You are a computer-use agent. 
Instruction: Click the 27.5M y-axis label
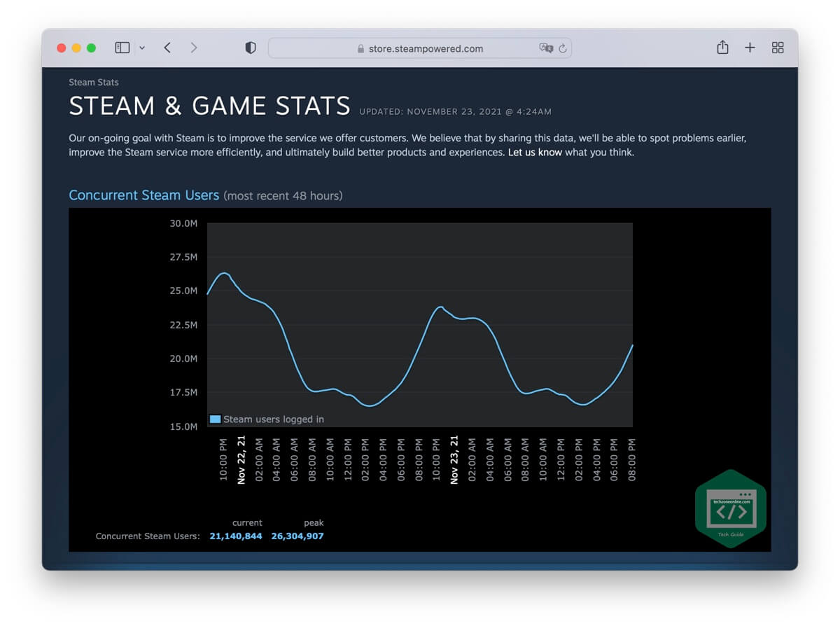[x=183, y=257]
